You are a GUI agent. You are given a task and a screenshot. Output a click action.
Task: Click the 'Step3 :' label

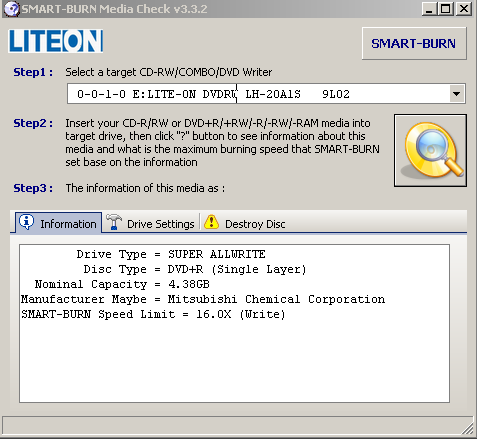point(33,188)
